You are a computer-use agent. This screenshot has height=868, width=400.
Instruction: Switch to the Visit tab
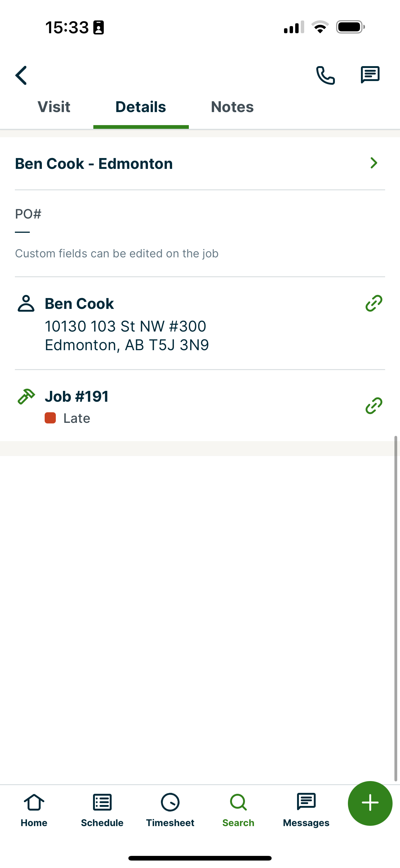pos(54,107)
